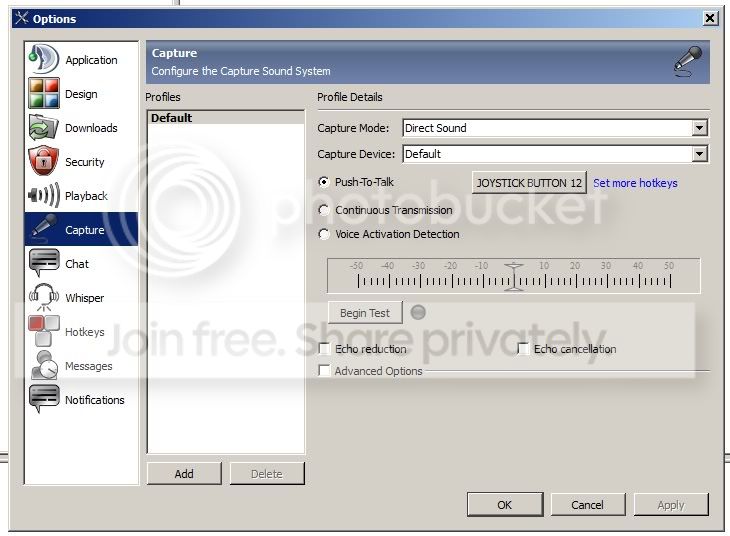Enable Echo reduction checkbox
The image size is (730, 536).
tap(324, 349)
